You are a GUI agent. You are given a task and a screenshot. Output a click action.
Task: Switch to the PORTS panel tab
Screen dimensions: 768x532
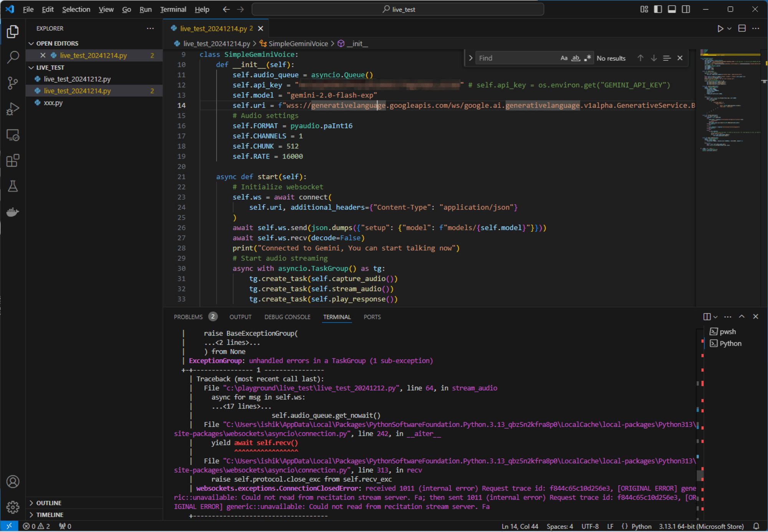pos(372,317)
